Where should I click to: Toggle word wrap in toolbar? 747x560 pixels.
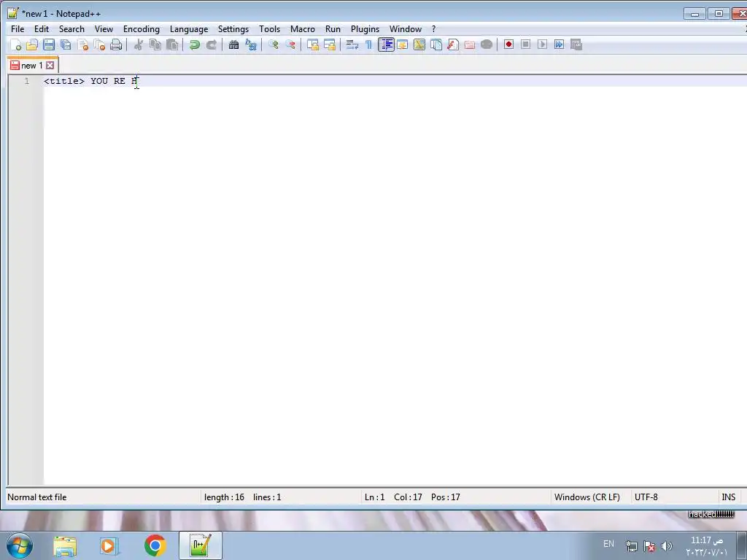tap(352, 44)
